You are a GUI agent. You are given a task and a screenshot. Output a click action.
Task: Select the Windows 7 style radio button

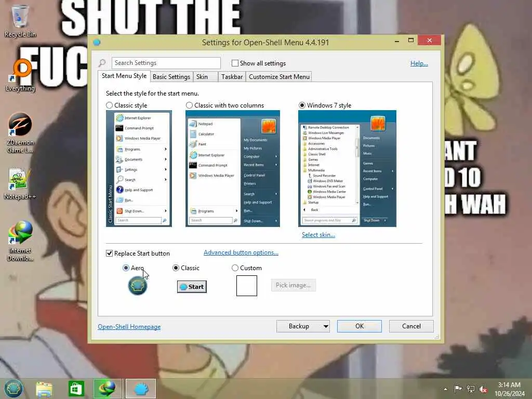(x=302, y=105)
